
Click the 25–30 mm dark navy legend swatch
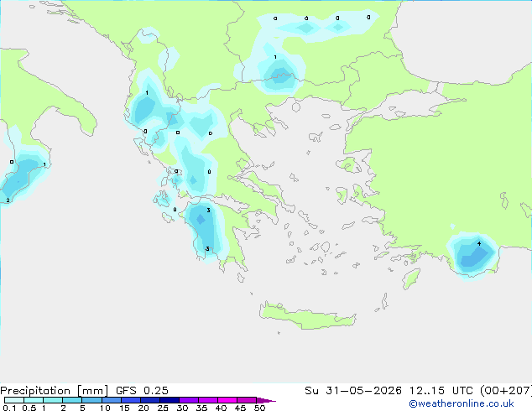169,400
